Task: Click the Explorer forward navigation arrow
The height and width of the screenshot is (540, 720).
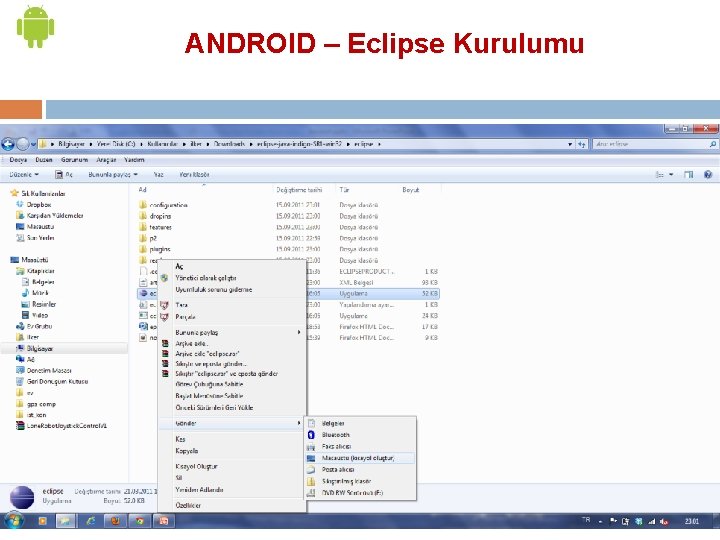Action: point(22,144)
